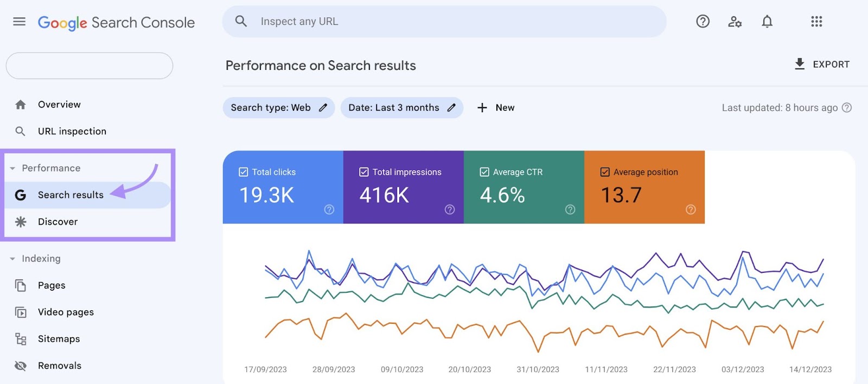The image size is (868, 384).
Task: Open the Google apps grid icon
Action: 816,22
